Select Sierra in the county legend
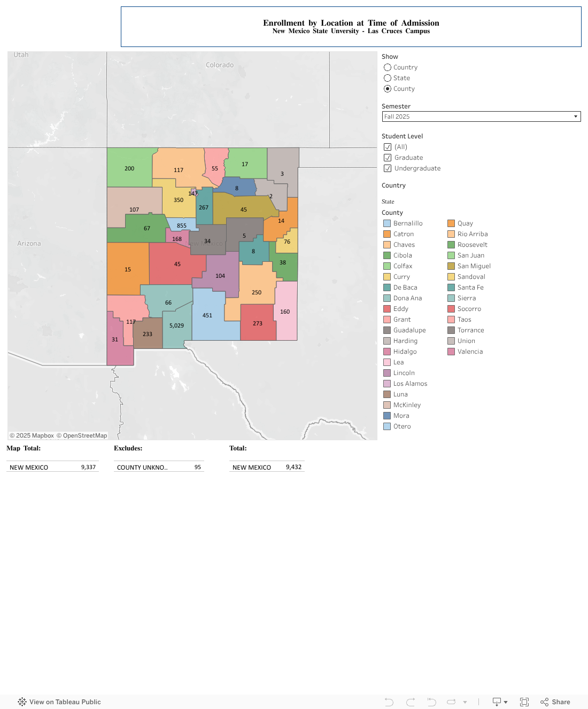This screenshot has height=709, width=588. coord(467,298)
